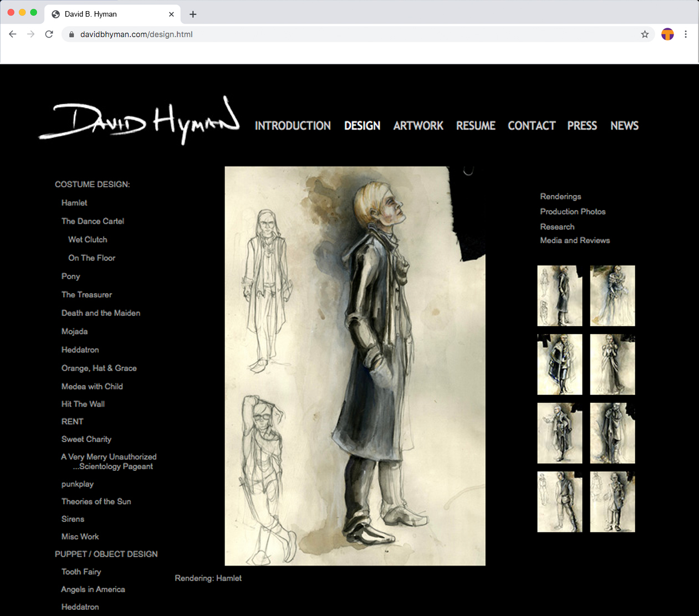The height and width of the screenshot is (616, 699).
Task: Switch to the DESIGN navigation tab
Action: click(361, 126)
